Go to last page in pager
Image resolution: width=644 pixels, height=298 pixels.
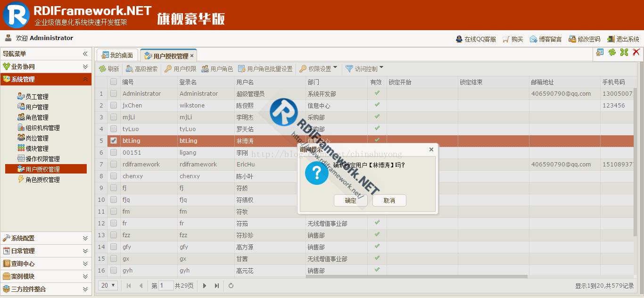pyautogui.click(x=216, y=285)
